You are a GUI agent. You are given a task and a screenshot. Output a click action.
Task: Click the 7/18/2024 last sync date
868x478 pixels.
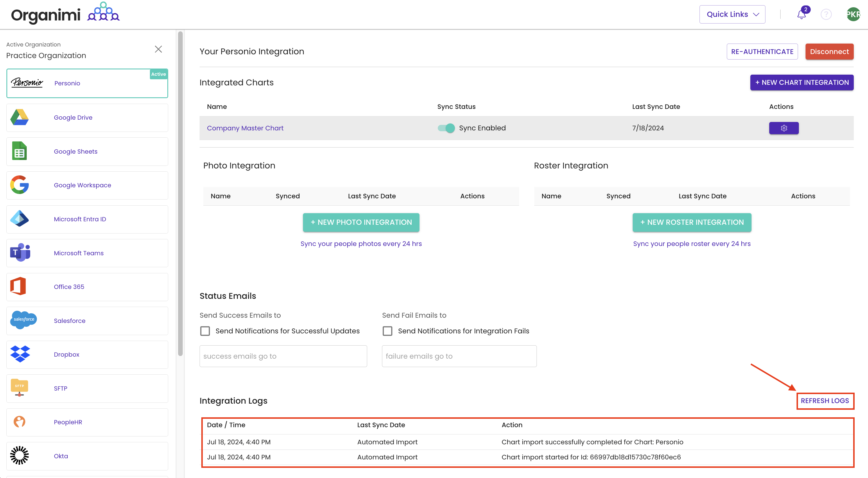pos(648,128)
